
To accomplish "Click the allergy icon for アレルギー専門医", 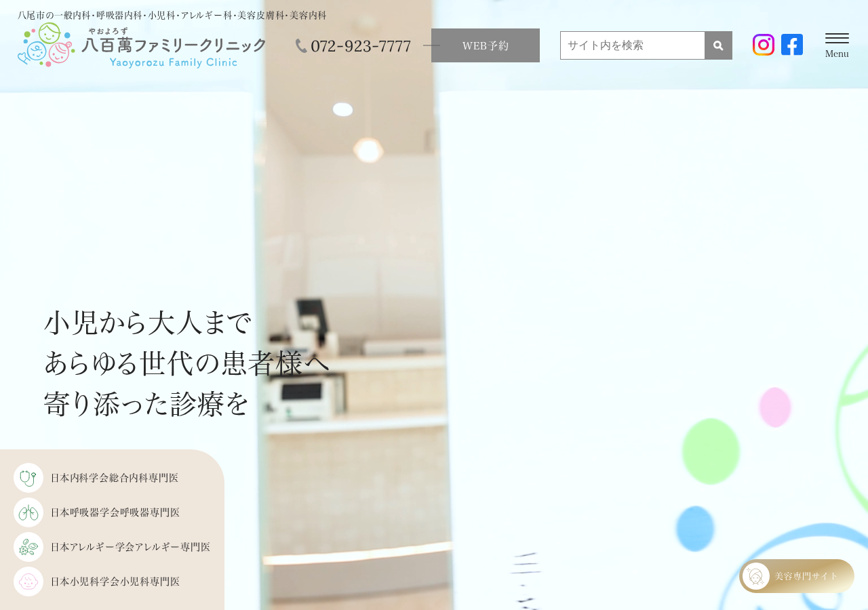I will pos(28,547).
